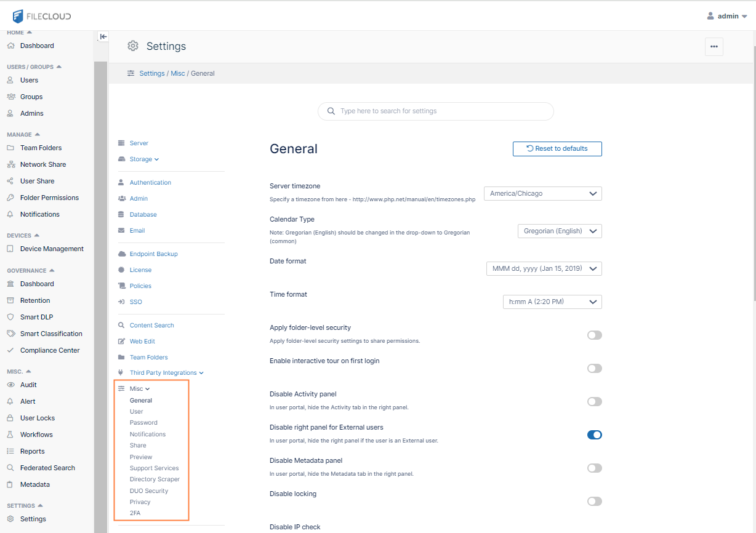The width and height of the screenshot is (756, 533).
Task: Click the search for settings field
Action: click(436, 111)
